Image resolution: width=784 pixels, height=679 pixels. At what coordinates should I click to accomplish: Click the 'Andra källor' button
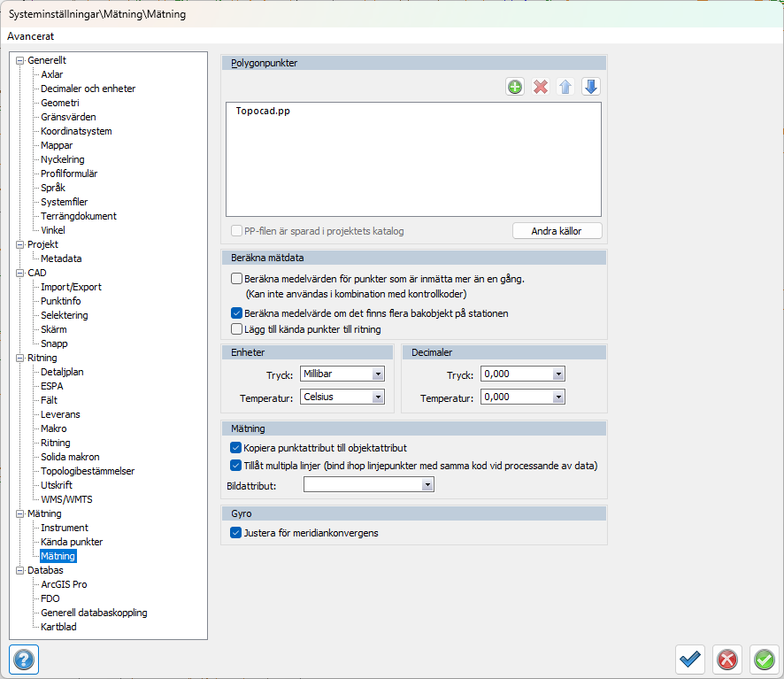tap(557, 231)
